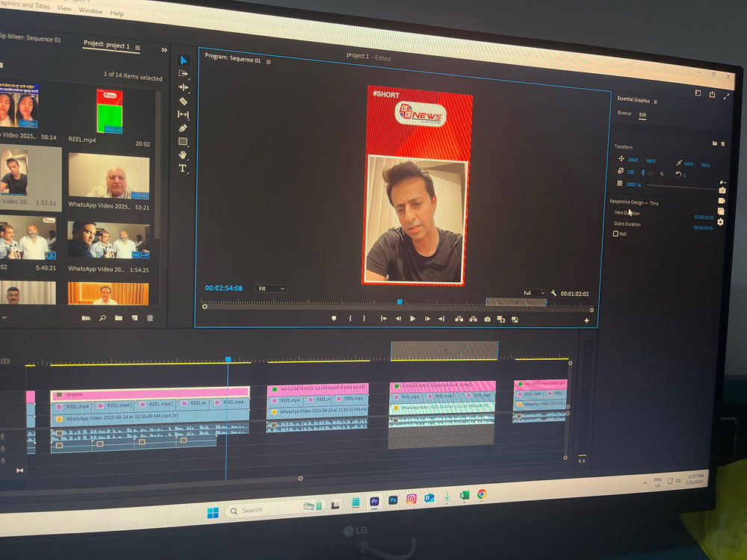The height and width of the screenshot is (560, 747).
Task: Export frame with camera icon
Action: [487, 320]
